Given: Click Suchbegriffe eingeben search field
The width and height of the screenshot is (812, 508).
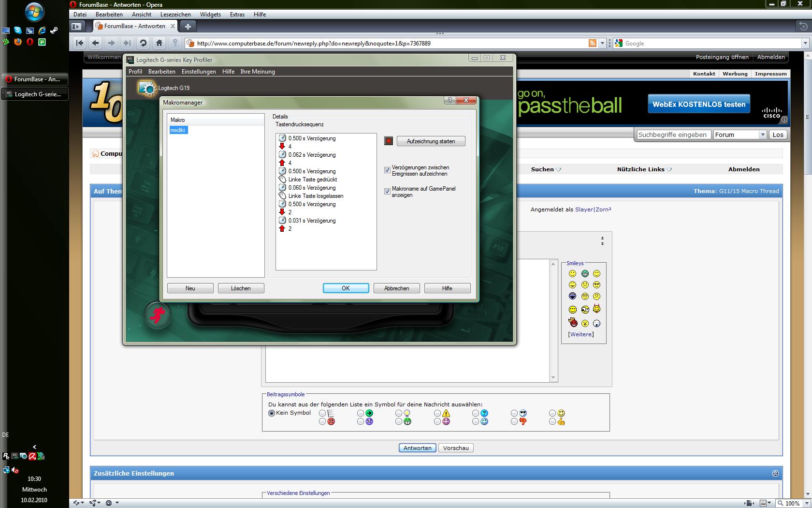Looking at the screenshot, I should pos(674,135).
